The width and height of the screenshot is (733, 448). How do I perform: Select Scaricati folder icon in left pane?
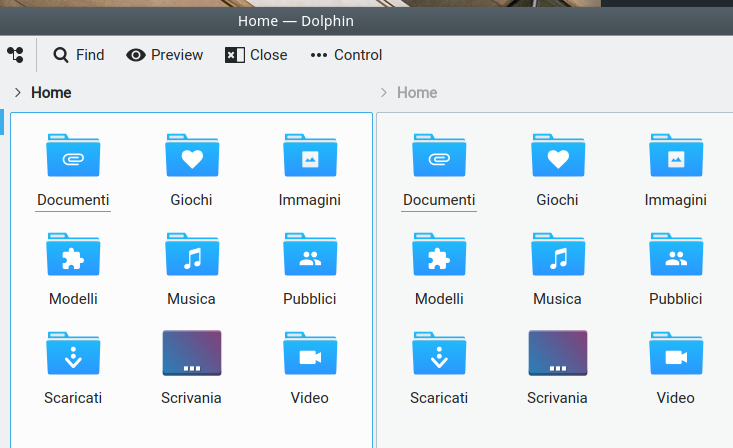pyautogui.click(x=73, y=354)
